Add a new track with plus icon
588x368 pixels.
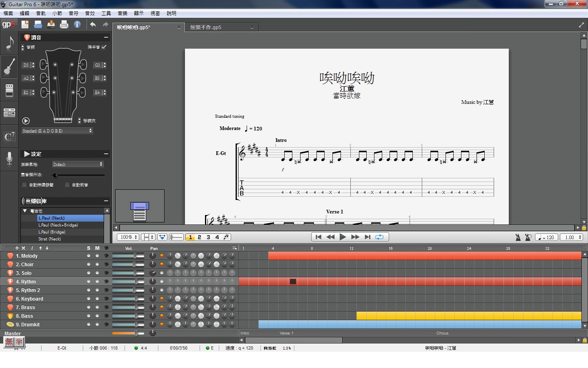pyautogui.click(x=17, y=248)
